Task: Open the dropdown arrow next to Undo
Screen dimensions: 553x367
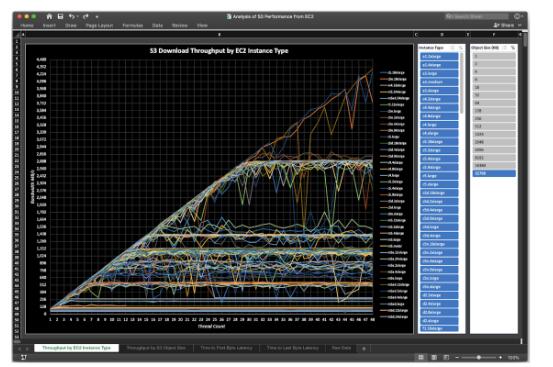Action: pos(77,17)
